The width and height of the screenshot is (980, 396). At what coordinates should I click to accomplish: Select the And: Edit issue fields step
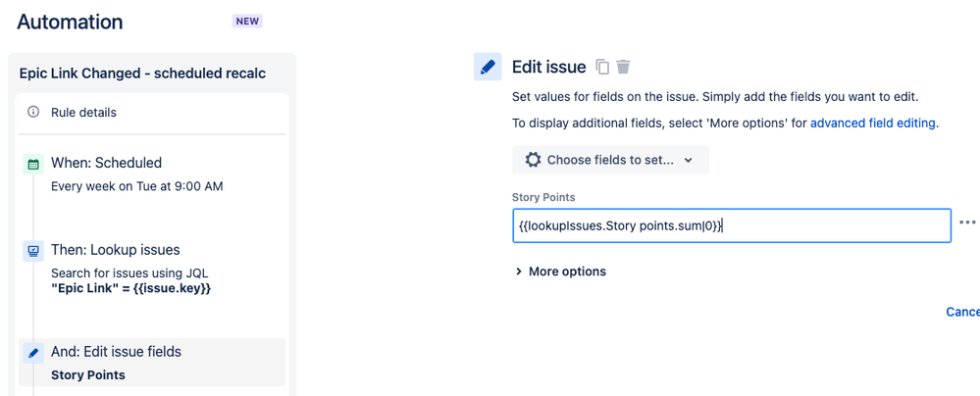[152, 363]
